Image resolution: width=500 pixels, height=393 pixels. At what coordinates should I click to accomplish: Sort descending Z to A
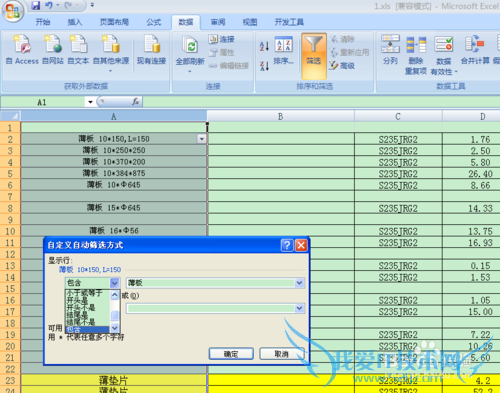264,66
